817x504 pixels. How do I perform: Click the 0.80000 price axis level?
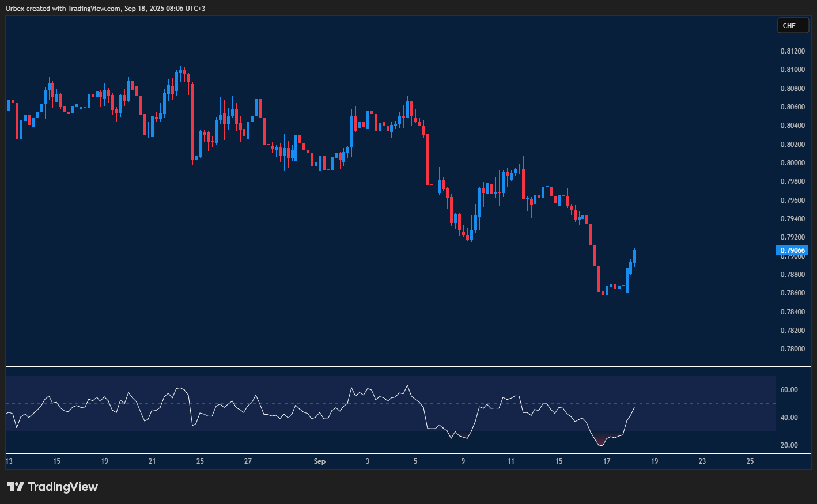pos(792,163)
